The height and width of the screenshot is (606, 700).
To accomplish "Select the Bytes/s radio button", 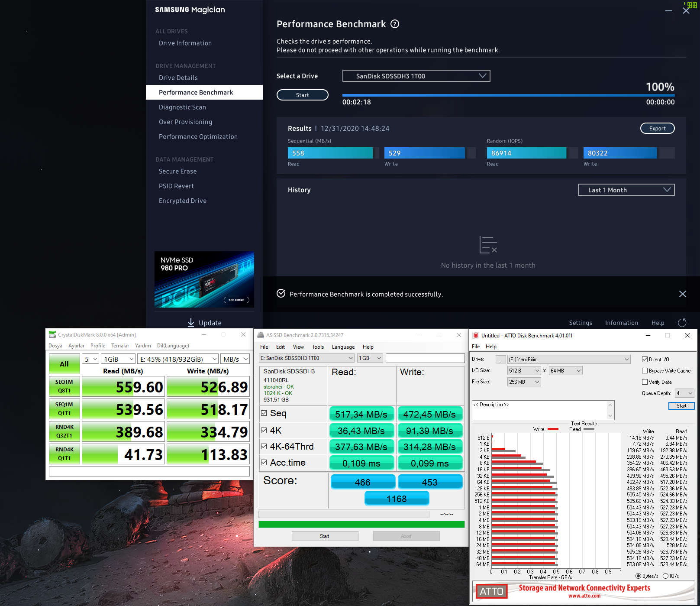I will click(638, 576).
